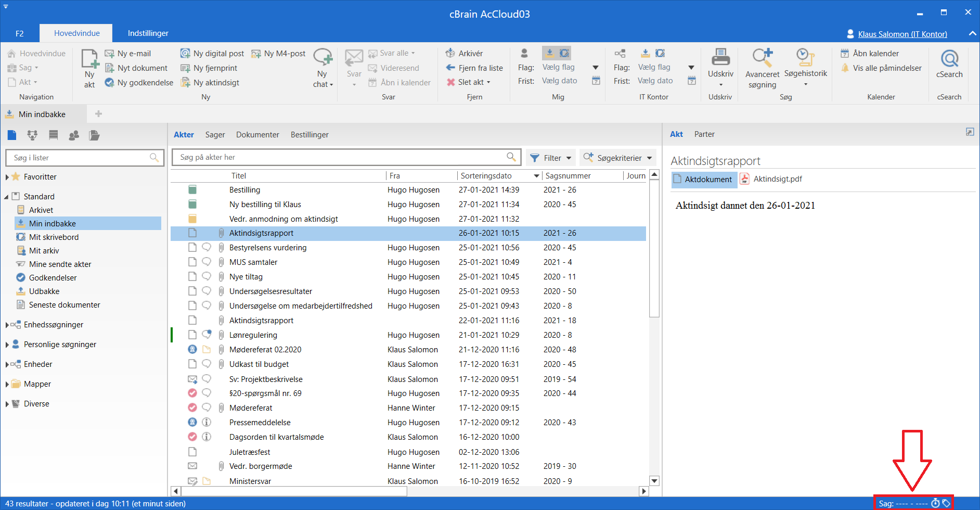Screen dimensions: 980x510
Task: Click the timer icon in status bar
Action: coord(935,503)
